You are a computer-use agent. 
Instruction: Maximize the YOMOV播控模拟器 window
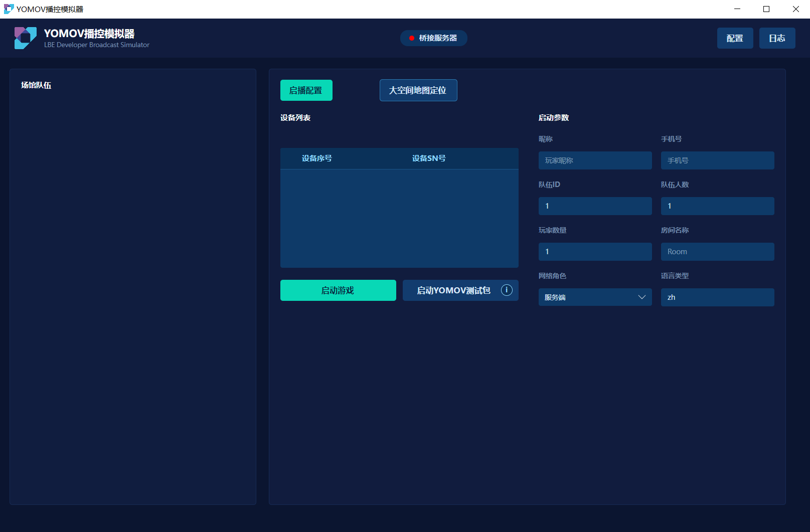point(766,9)
